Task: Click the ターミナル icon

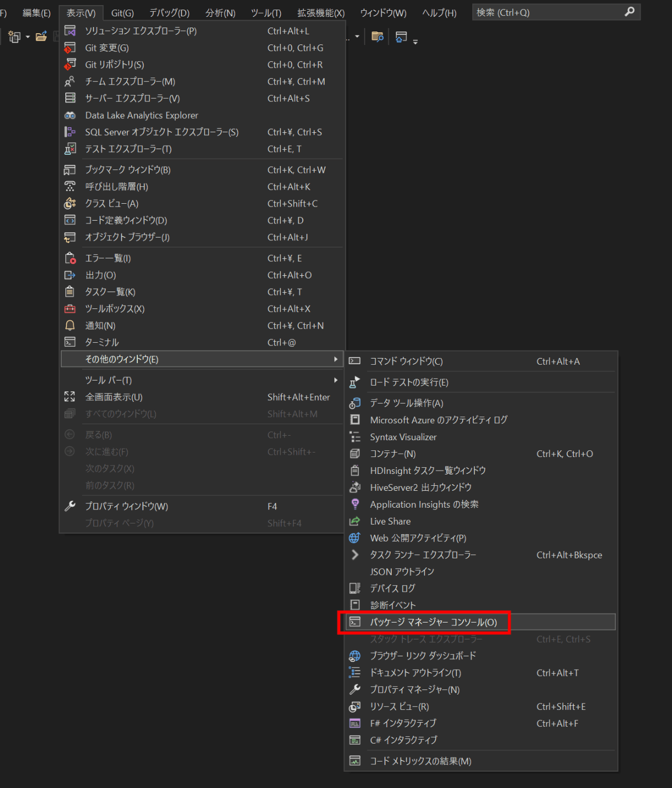Action: click(x=70, y=342)
